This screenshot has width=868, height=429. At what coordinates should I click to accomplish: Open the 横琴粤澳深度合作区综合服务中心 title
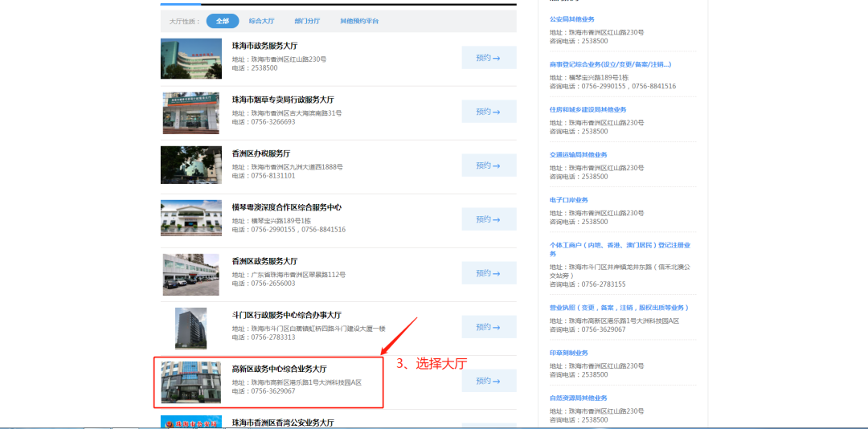(287, 207)
